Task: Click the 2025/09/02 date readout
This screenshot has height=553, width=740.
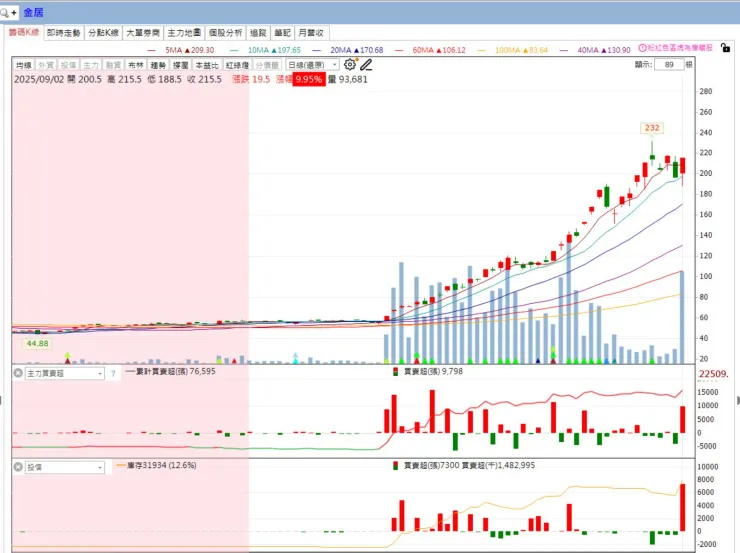Action: pyautogui.click(x=39, y=79)
